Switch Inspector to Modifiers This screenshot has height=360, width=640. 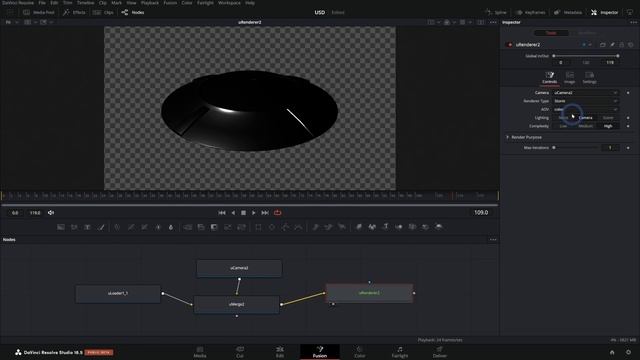point(587,33)
